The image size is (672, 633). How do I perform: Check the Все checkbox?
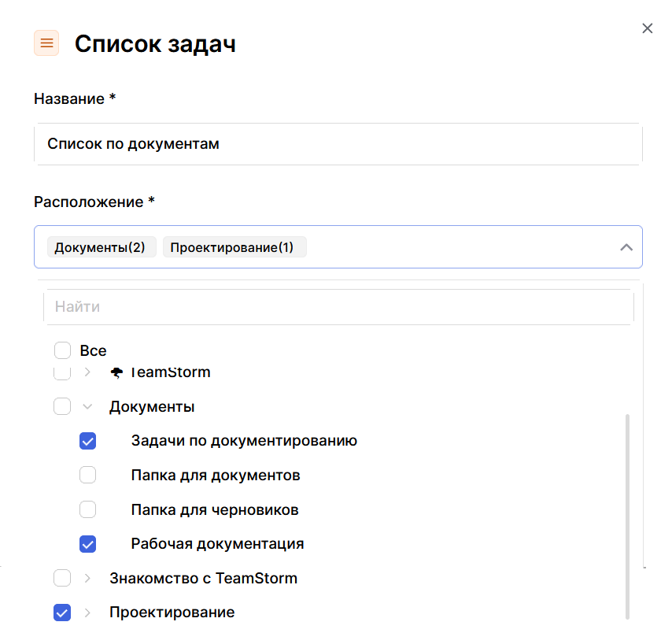pyautogui.click(x=63, y=350)
